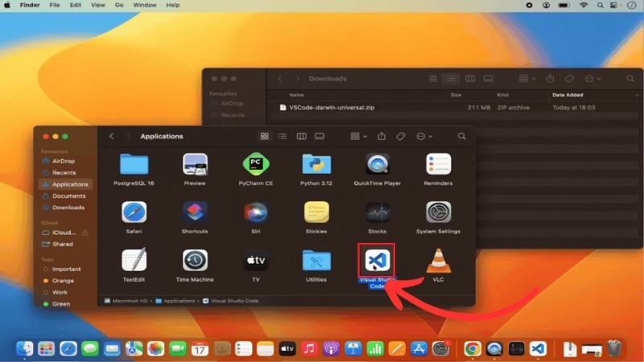This screenshot has height=362, width=644.
Task: Select the Important tag in sidebar
Action: coord(66,269)
